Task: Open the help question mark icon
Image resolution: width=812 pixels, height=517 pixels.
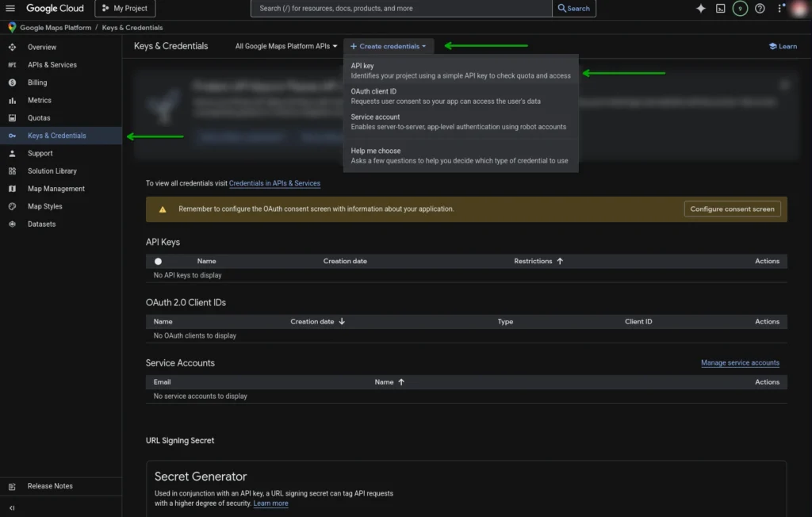Action: [760, 9]
